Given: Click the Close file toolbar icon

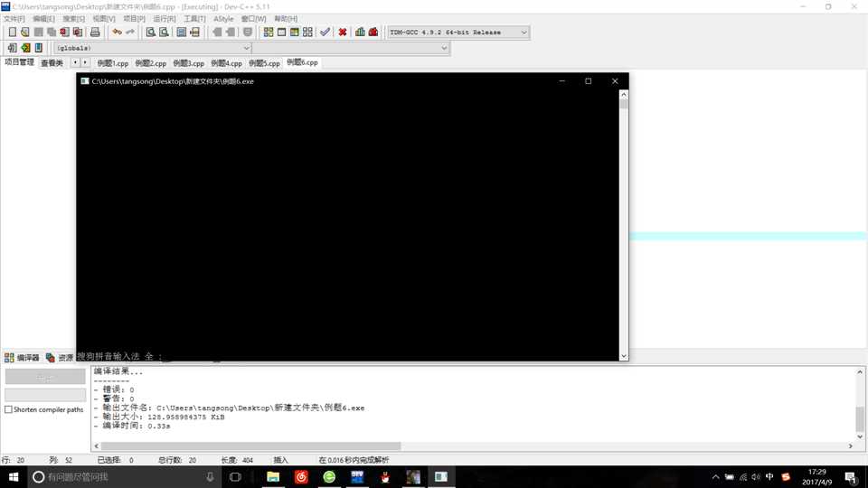Looking at the screenshot, I should tap(64, 33).
